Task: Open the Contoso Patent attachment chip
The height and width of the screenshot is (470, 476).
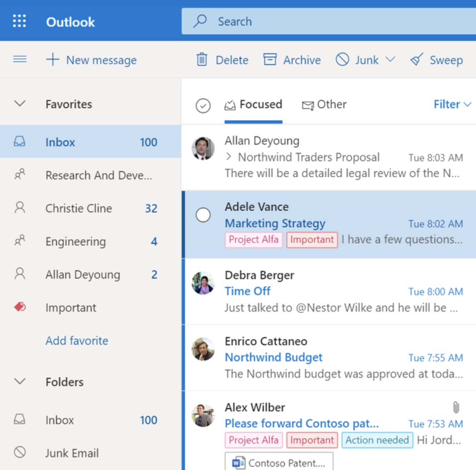Action: click(279, 462)
